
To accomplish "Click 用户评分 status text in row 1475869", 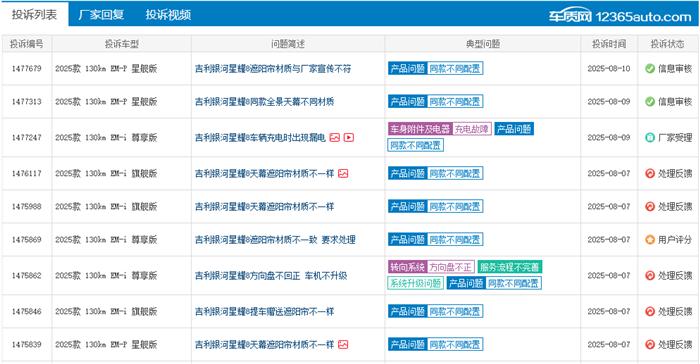I will (675, 240).
